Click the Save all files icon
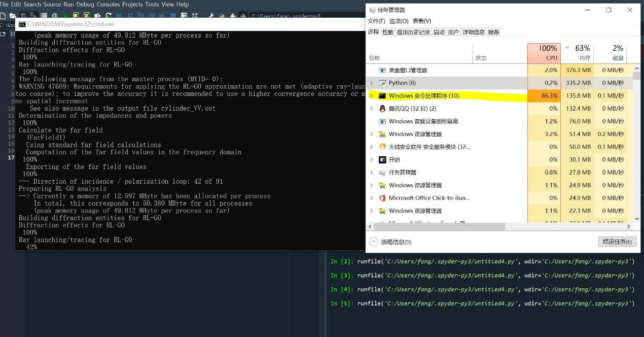The height and width of the screenshot is (337, 644). coord(33,16)
